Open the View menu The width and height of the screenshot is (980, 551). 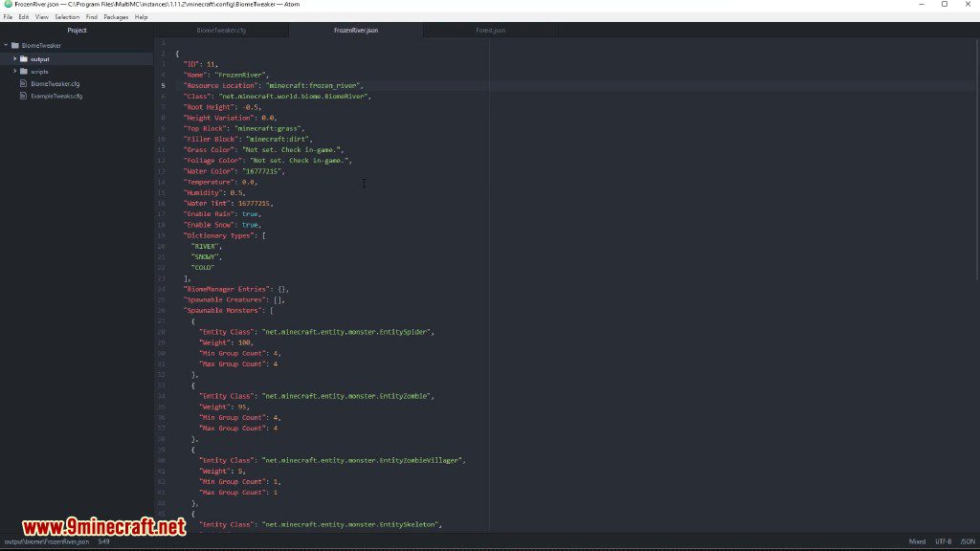(x=41, y=17)
